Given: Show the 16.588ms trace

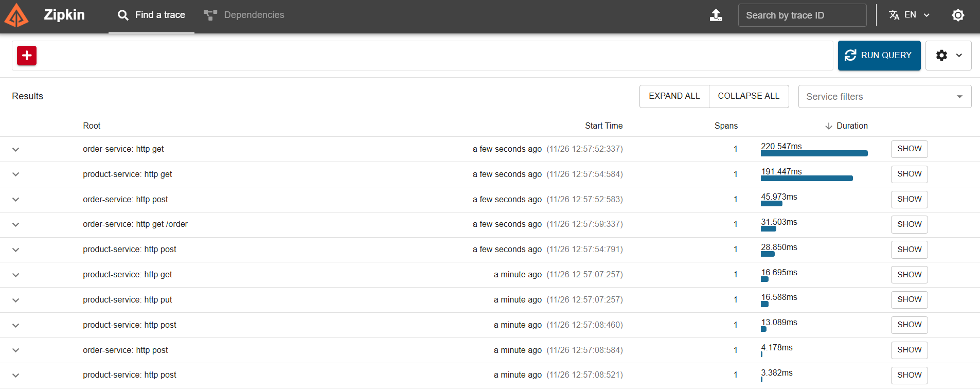Looking at the screenshot, I should [x=909, y=299].
